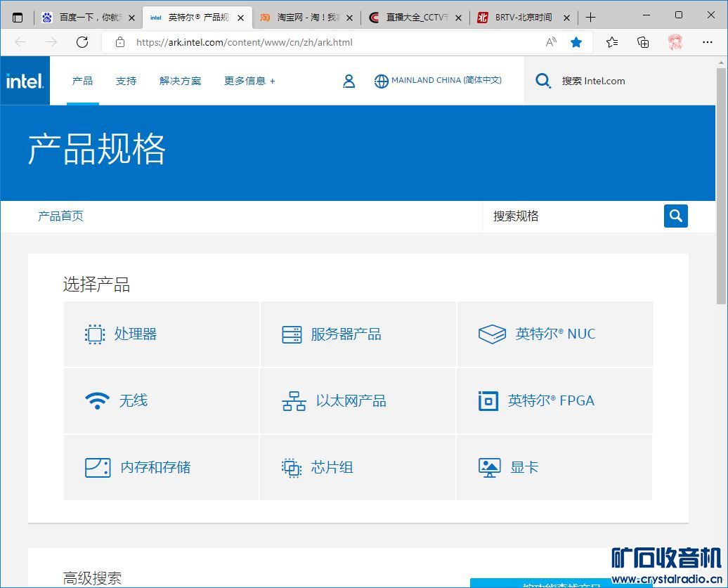Viewport: 728px width, 588px height.
Task: Select the 支持 navigation menu item
Action: 126,81
